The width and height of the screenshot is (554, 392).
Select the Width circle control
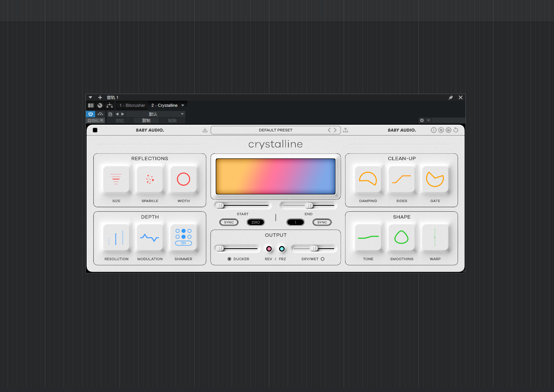(x=183, y=180)
